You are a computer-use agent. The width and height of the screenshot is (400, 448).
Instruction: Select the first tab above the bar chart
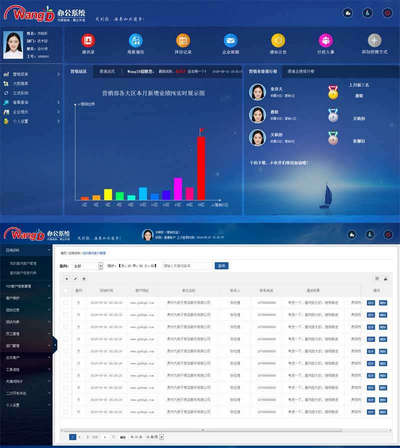(x=78, y=71)
